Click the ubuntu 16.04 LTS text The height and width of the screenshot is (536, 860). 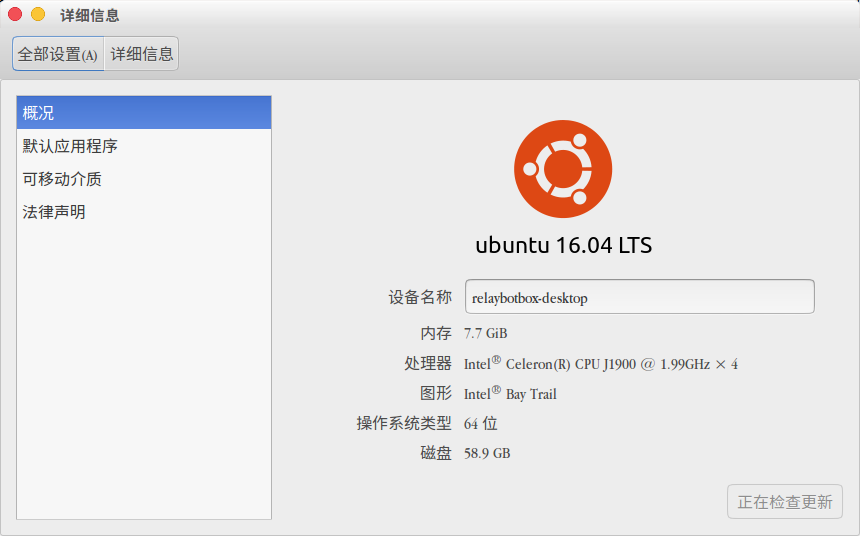563,245
